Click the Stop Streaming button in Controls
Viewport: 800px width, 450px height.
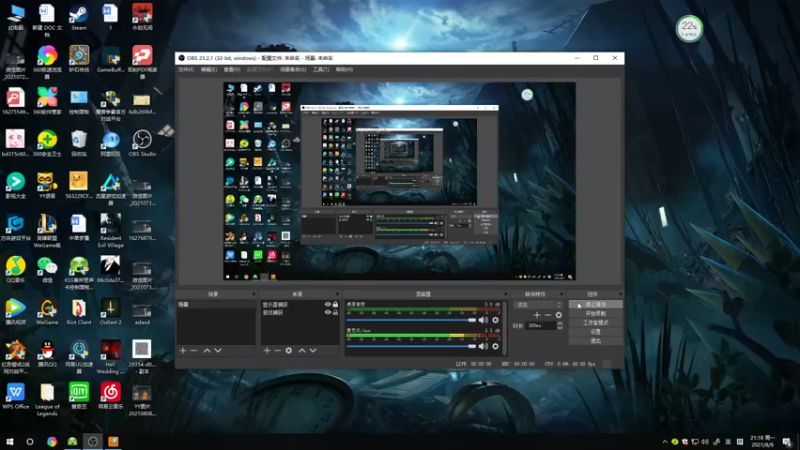[x=595, y=305]
